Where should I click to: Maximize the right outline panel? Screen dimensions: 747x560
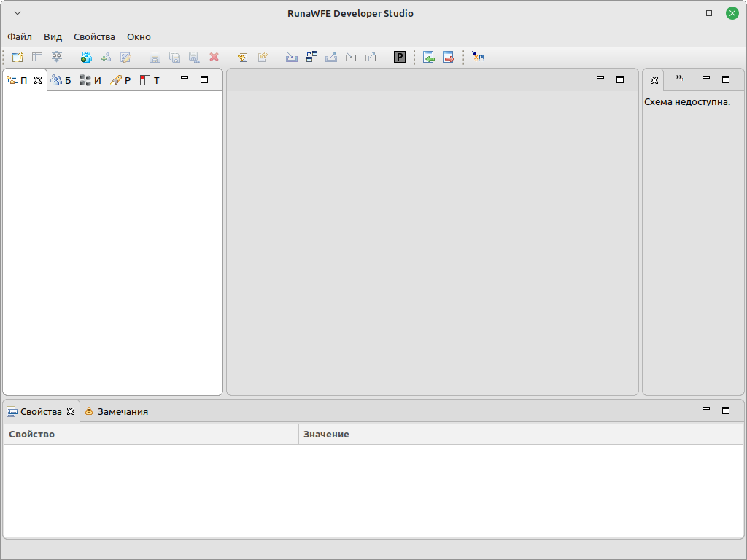click(726, 79)
